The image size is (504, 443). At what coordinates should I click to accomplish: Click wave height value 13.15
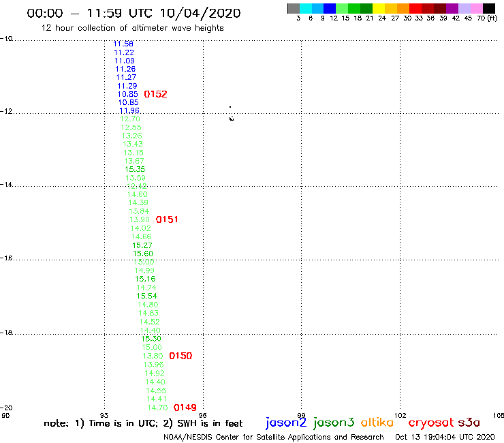point(133,153)
